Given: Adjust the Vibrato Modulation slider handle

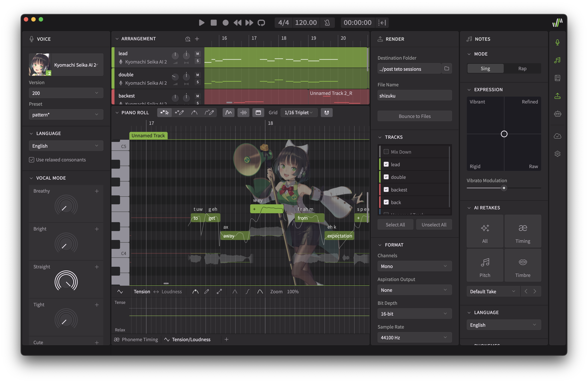Looking at the screenshot, I should [x=504, y=188].
